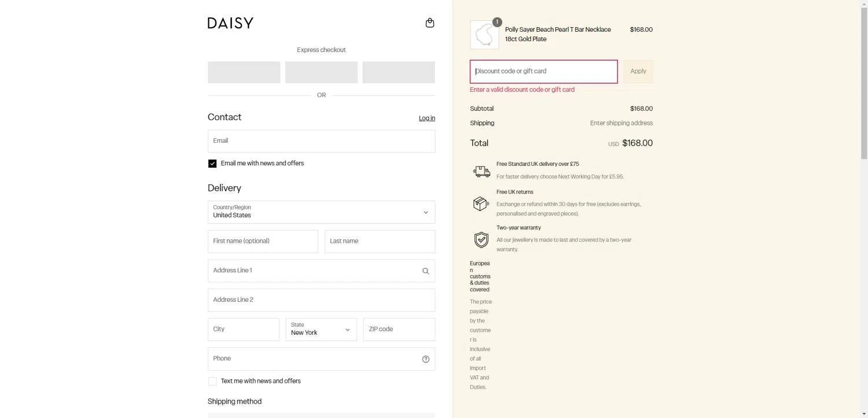This screenshot has height=418, width=868.
Task: Click 'Free UK returns' heading
Action: point(515,192)
